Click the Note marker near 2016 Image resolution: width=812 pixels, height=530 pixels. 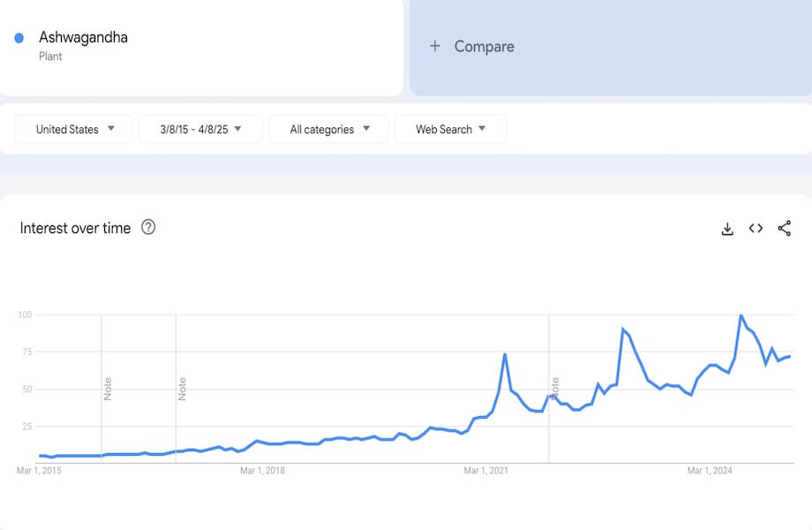pyautogui.click(x=107, y=389)
